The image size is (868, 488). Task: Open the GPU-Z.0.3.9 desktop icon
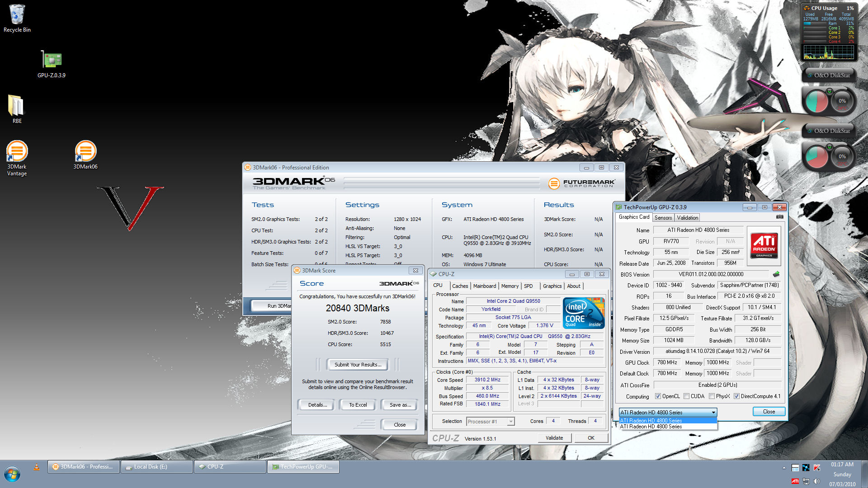pos(52,64)
